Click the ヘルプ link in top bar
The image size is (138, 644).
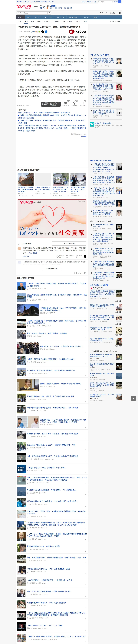point(94,2)
